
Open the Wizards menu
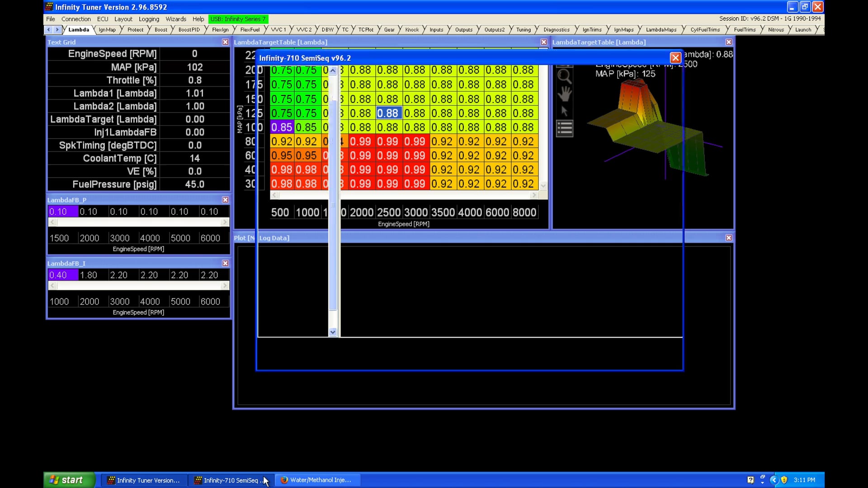point(175,19)
